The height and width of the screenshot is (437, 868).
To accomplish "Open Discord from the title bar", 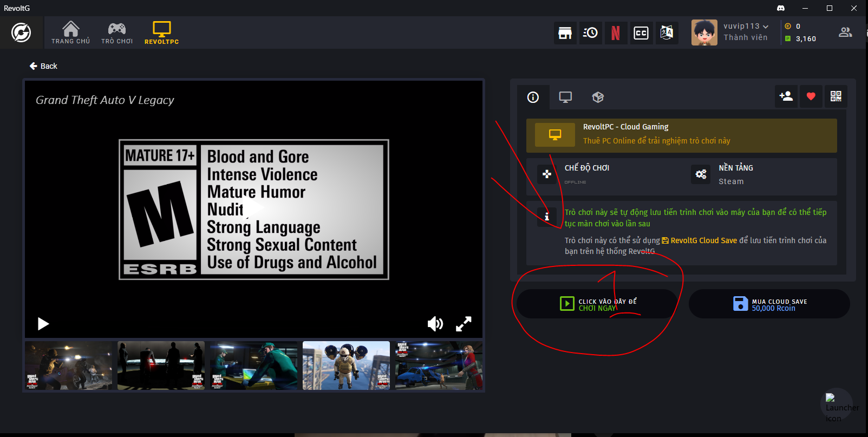I will [x=781, y=8].
